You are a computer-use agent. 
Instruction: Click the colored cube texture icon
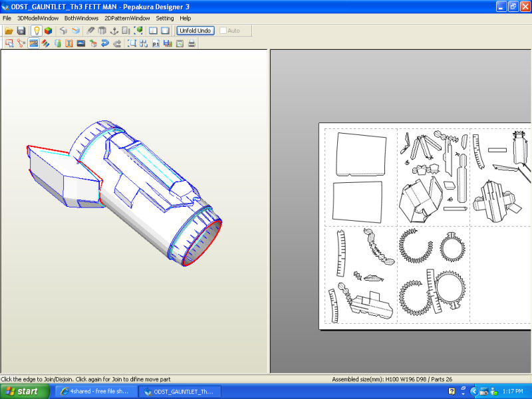pos(48,31)
